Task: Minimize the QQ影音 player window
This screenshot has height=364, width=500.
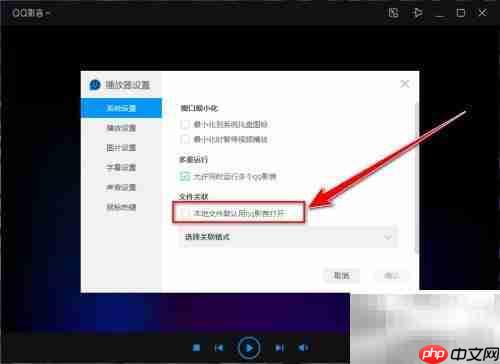Action: (x=440, y=15)
